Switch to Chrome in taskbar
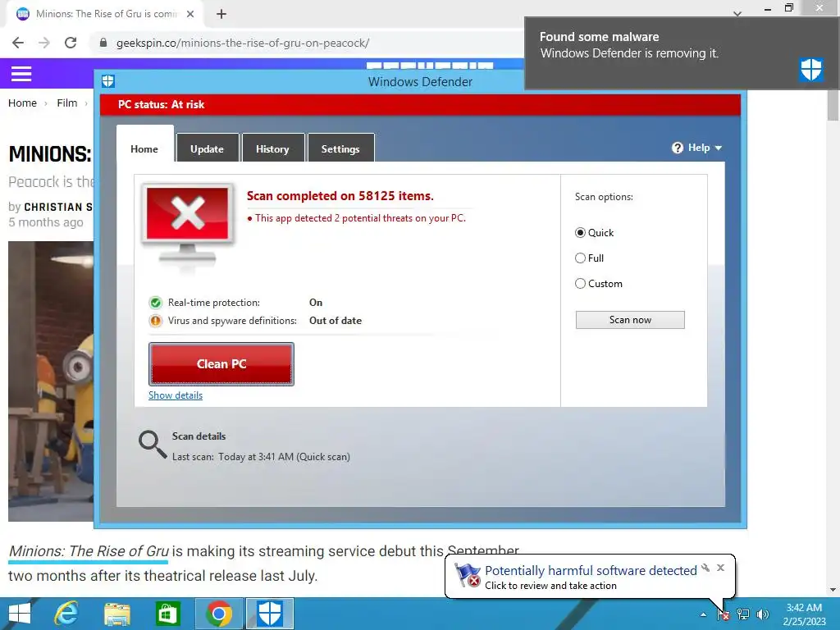Screen dimensions: 840x630 coord(219,614)
